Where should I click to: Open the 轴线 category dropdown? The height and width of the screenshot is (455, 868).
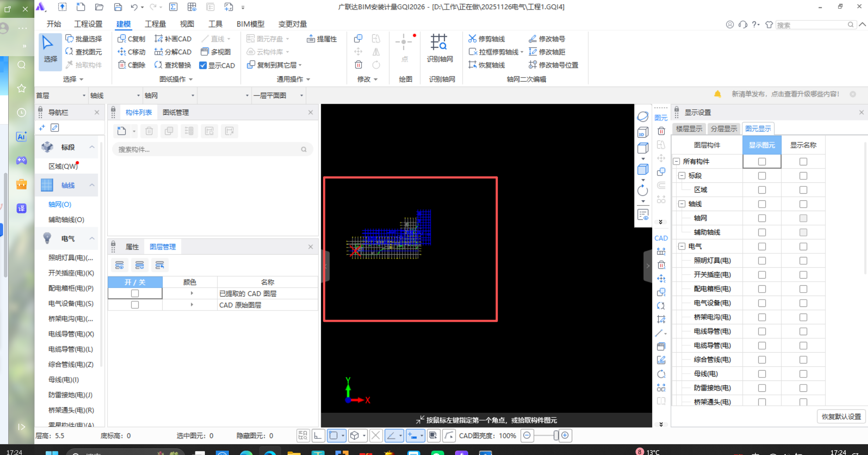click(115, 95)
